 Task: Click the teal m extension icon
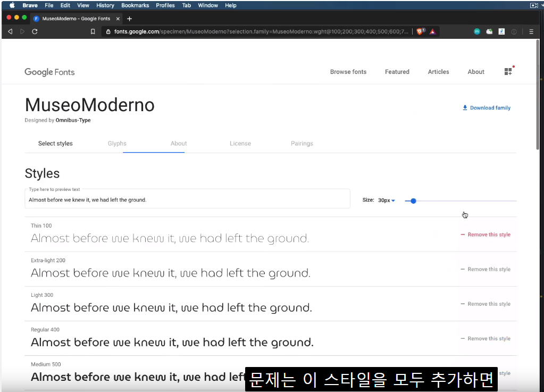point(477,31)
